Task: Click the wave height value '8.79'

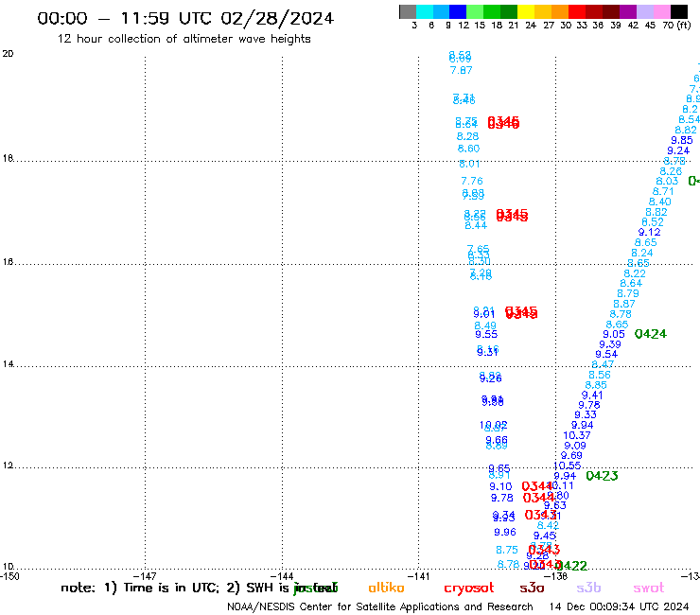Action: click(x=628, y=294)
